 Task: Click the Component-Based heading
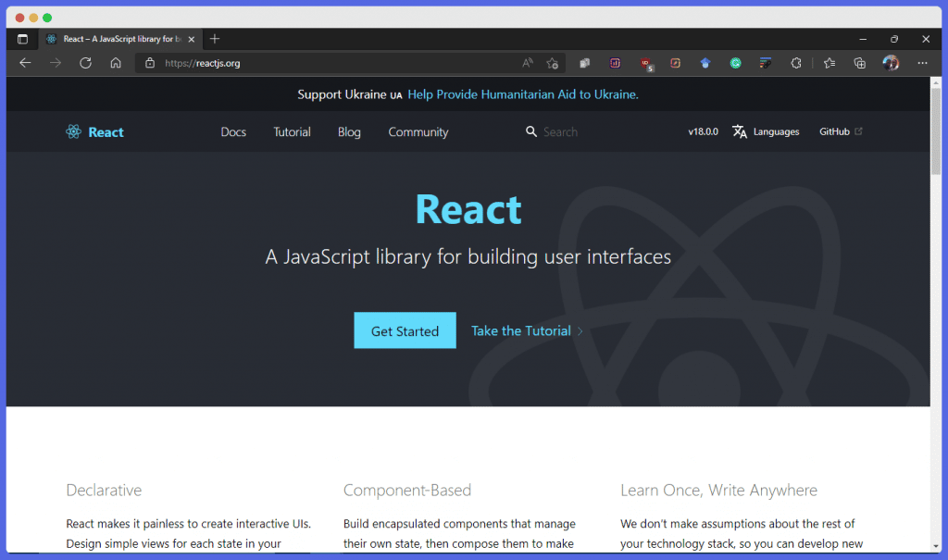(407, 490)
